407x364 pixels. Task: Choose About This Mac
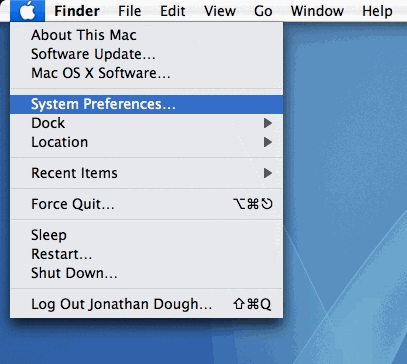click(x=147, y=35)
